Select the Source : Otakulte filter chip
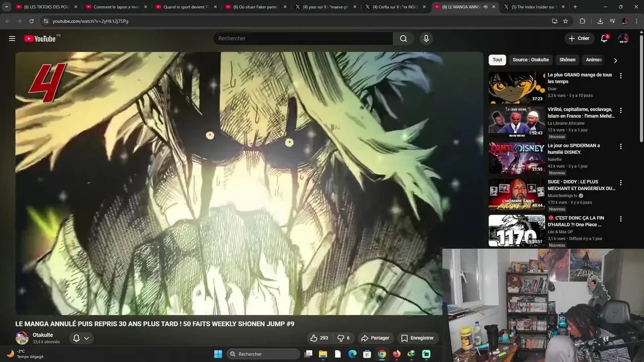The height and width of the screenshot is (362, 644). coord(530,60)
